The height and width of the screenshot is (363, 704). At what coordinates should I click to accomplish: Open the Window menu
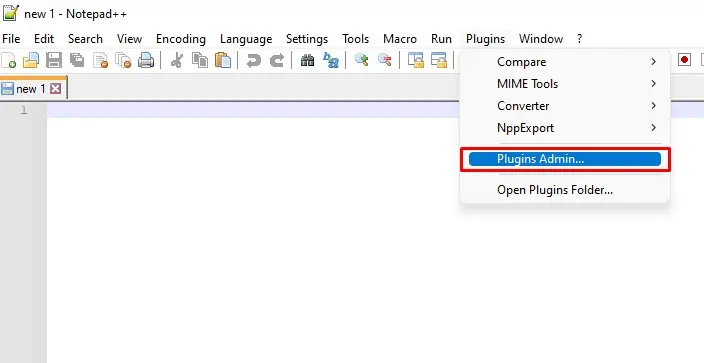(541, 39)
